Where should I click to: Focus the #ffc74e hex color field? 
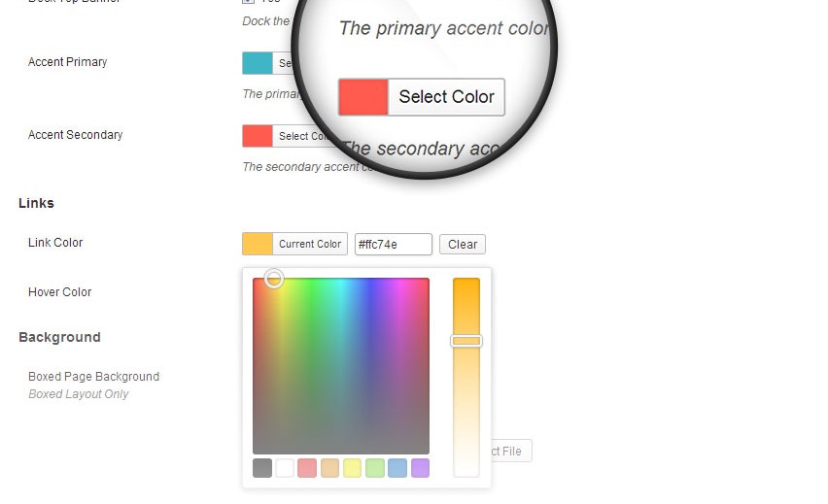coord(394,245)
